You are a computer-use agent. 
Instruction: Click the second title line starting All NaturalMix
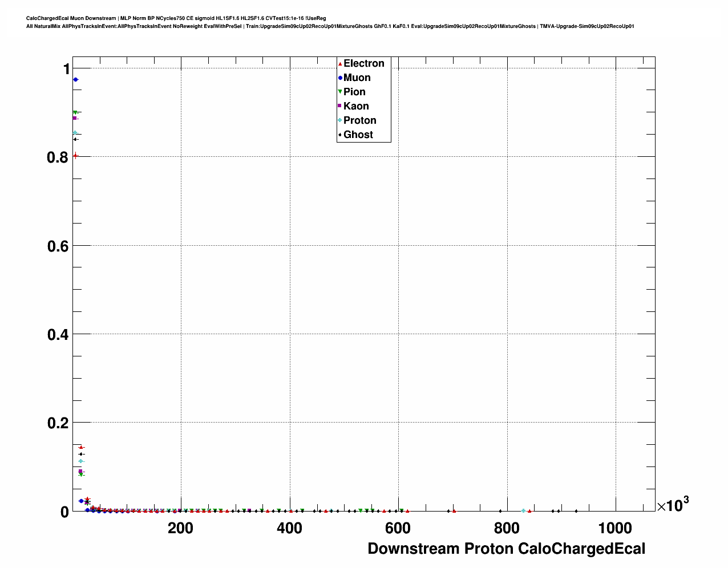coord(330,26)
